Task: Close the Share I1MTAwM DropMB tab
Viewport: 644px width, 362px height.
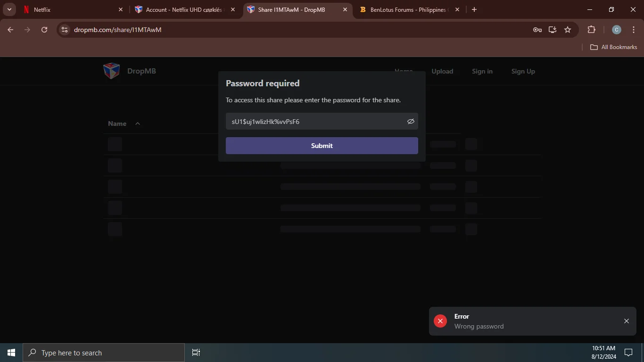Action: coord(345,9)
